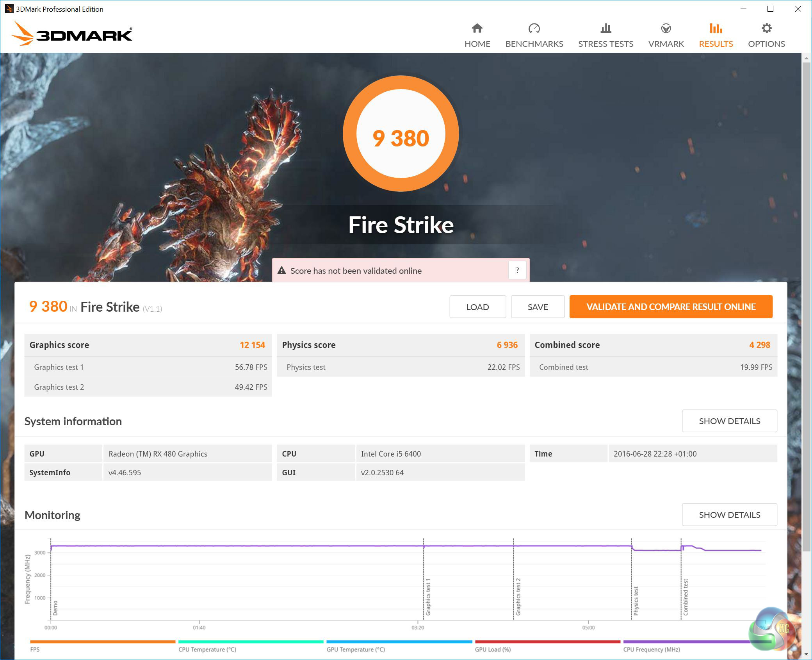The height and width of the screenshot is (660, 812).
Task: Open the VRMark section icon
Action: [x=666, y=28]
